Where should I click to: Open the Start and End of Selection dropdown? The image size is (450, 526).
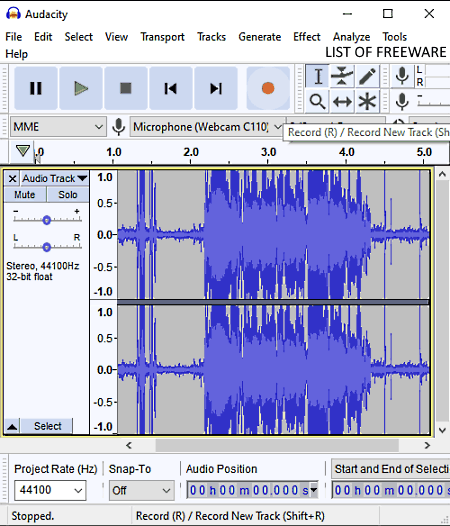(391, 469)
